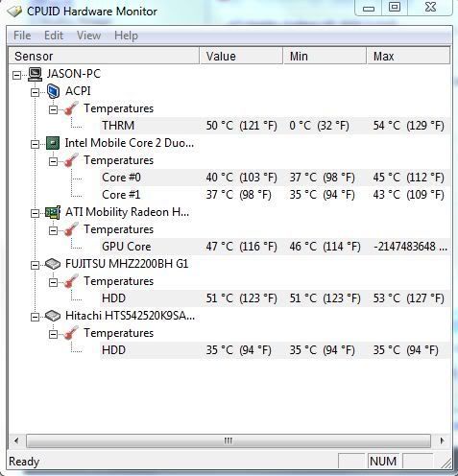Image resolution: width=458 pixels, height=476 pixels.
Task: Click the thermometer icon under ACPI
Action: click(71, 108)
